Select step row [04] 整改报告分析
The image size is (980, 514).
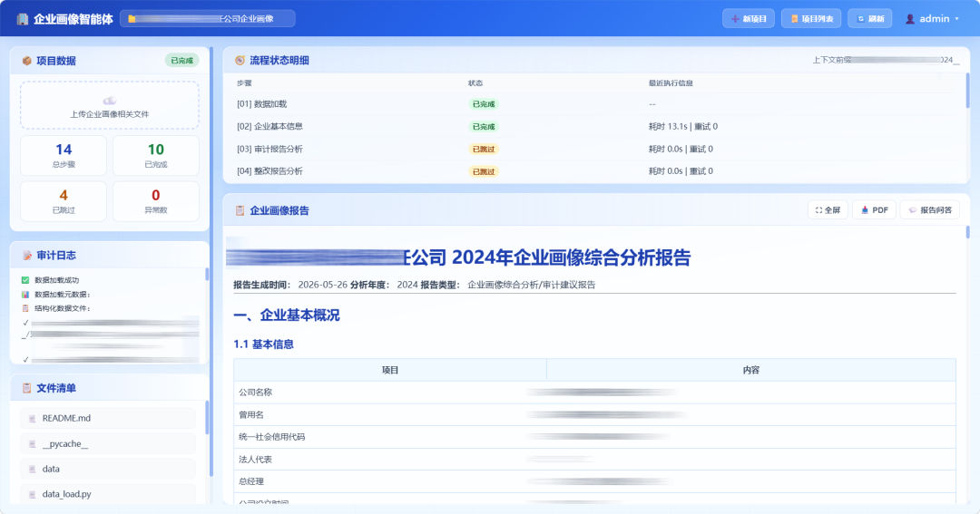click(x=596, y=171)
